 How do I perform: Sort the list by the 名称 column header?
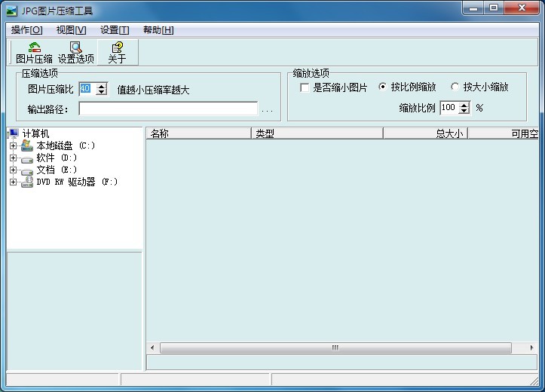(x=197, y=133)
